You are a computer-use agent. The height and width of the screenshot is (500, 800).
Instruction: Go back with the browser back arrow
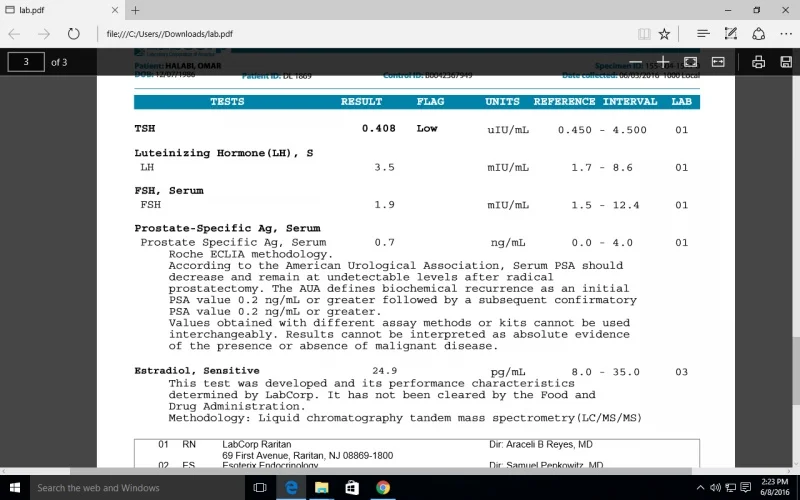[14, 34]
